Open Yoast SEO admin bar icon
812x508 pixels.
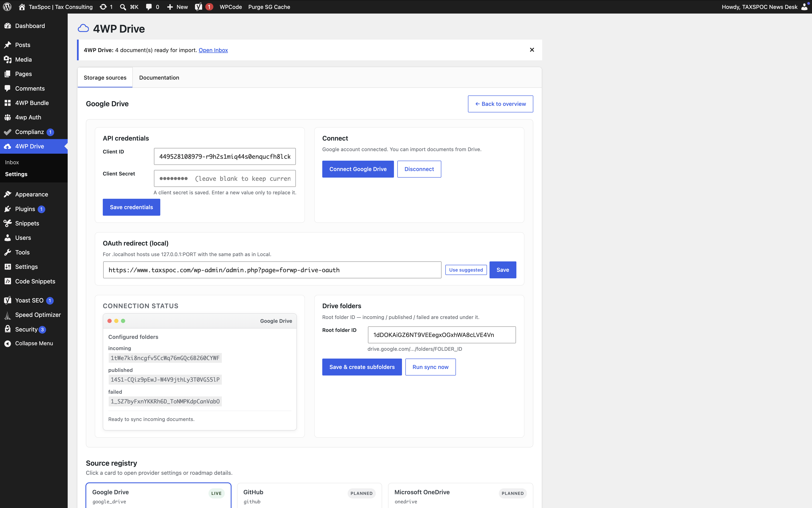pyautogui.click(x=199, y=7)
